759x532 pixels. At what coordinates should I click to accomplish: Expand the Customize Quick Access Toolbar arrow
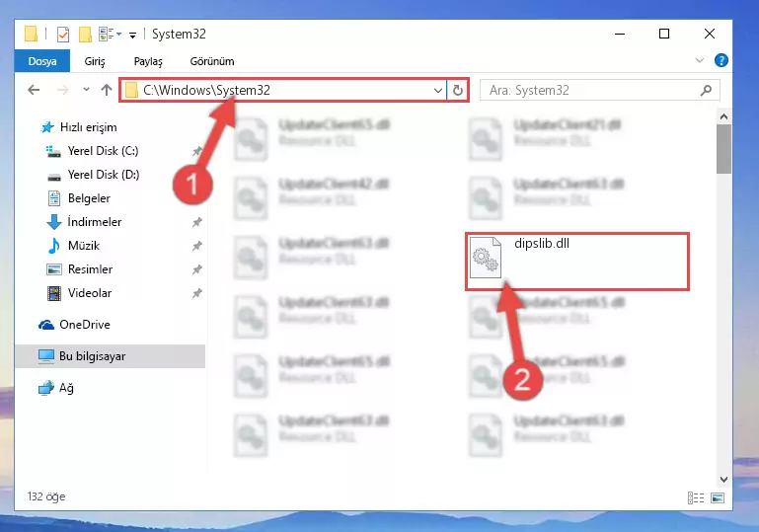point(132,35)
